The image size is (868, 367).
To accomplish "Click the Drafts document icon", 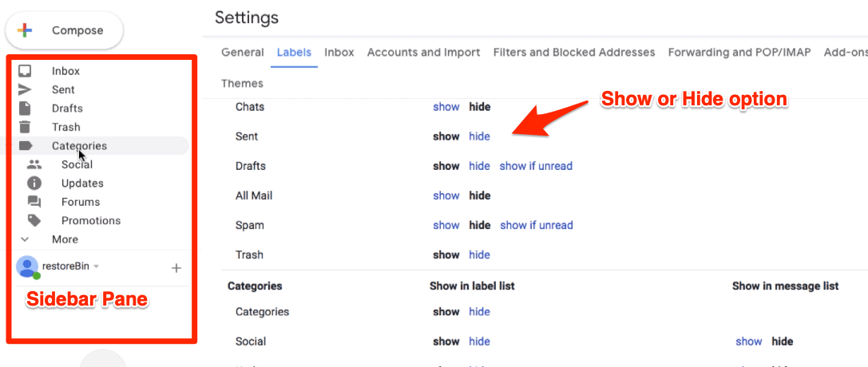I will tap(25, 109).
